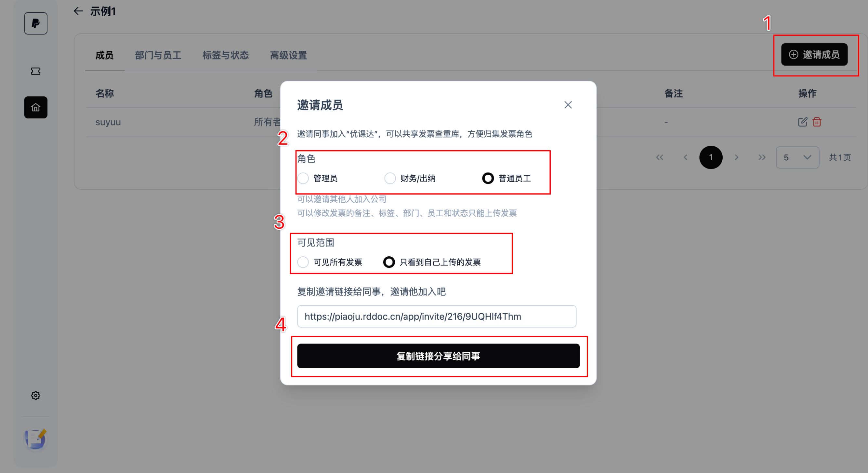Select the 普通员工 role radio
This screenshot has height=473, width=868.
488,178
